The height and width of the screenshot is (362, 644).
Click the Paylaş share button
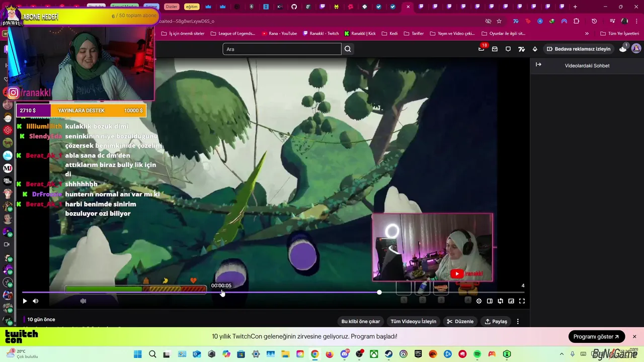pyautogui.click(x=496, y=321)
